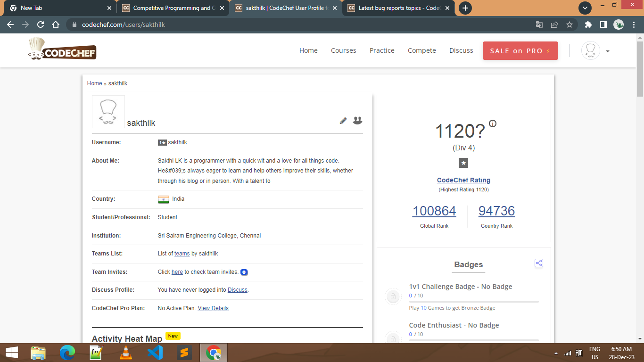Click the browser home icon

56,25
